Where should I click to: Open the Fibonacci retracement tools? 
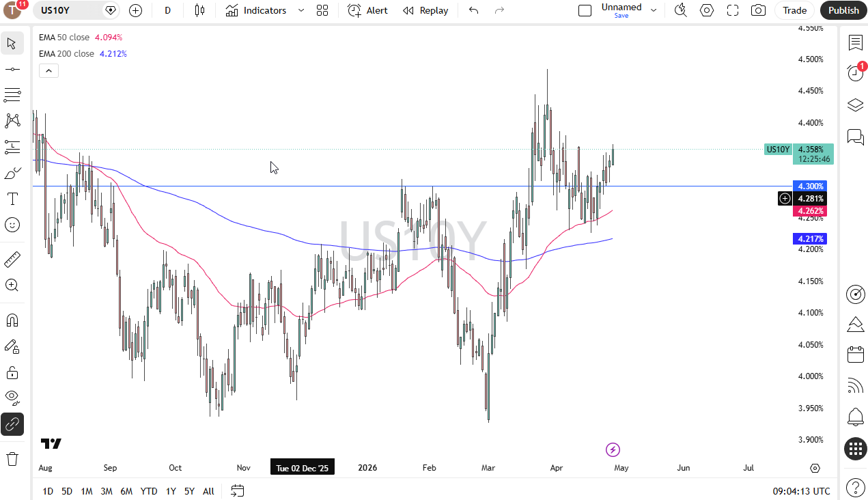(12, 95)
